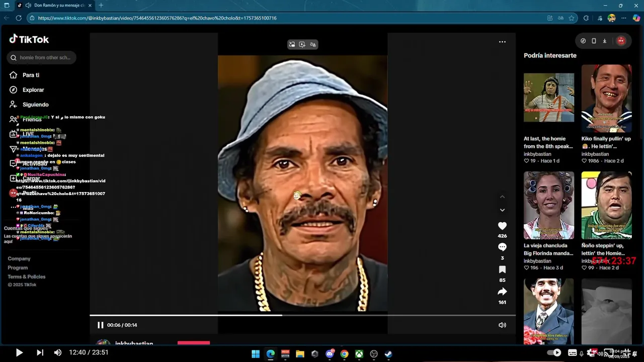Open 'At last, the homie from the 8th' thumbnail
644x362 pixels.
[548, 98]
